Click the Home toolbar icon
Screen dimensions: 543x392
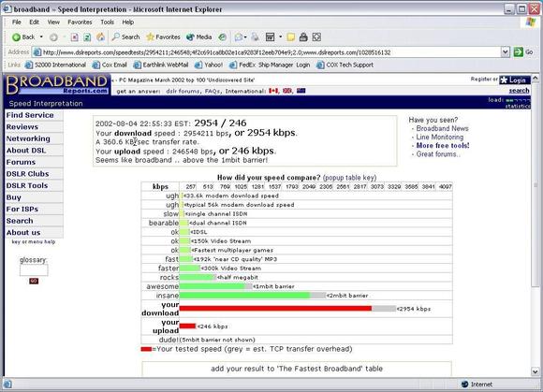100,37
